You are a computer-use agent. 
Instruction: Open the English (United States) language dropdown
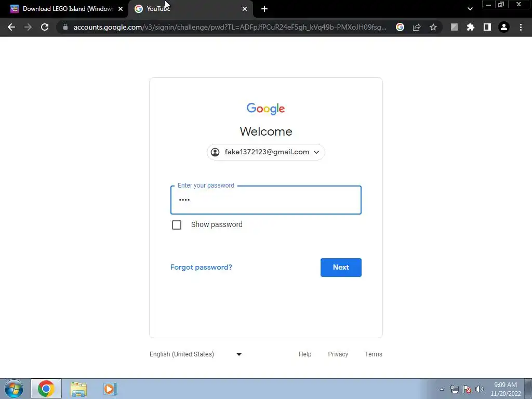tap(196, 354)
